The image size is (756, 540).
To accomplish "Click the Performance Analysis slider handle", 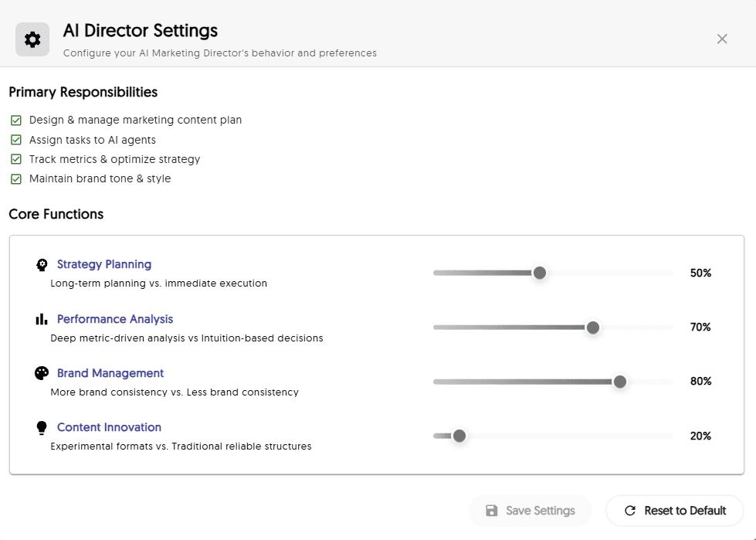I will click(x=593, y=328).
